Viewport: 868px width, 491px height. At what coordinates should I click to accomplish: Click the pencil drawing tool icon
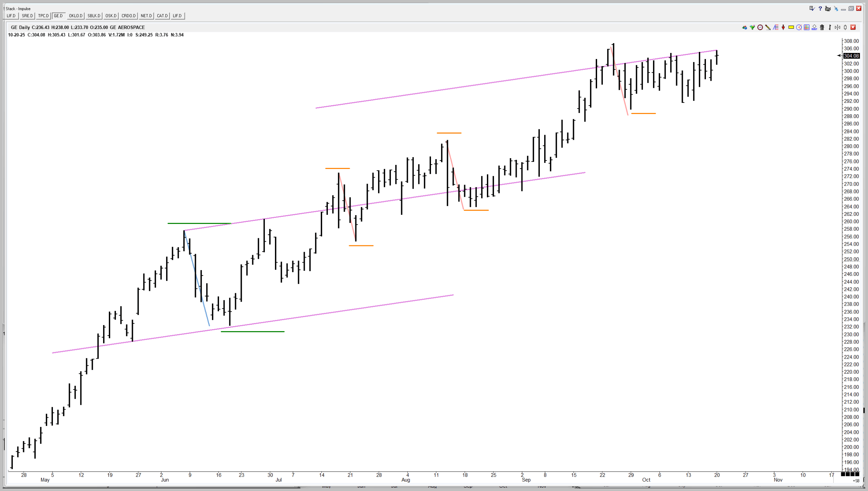click(x=768, y=27)
